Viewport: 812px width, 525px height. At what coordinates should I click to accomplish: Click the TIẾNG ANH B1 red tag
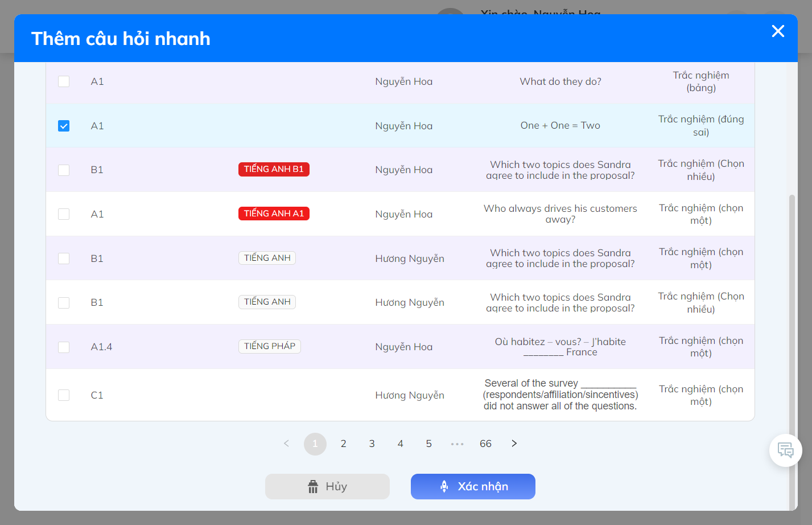[274, 169]
